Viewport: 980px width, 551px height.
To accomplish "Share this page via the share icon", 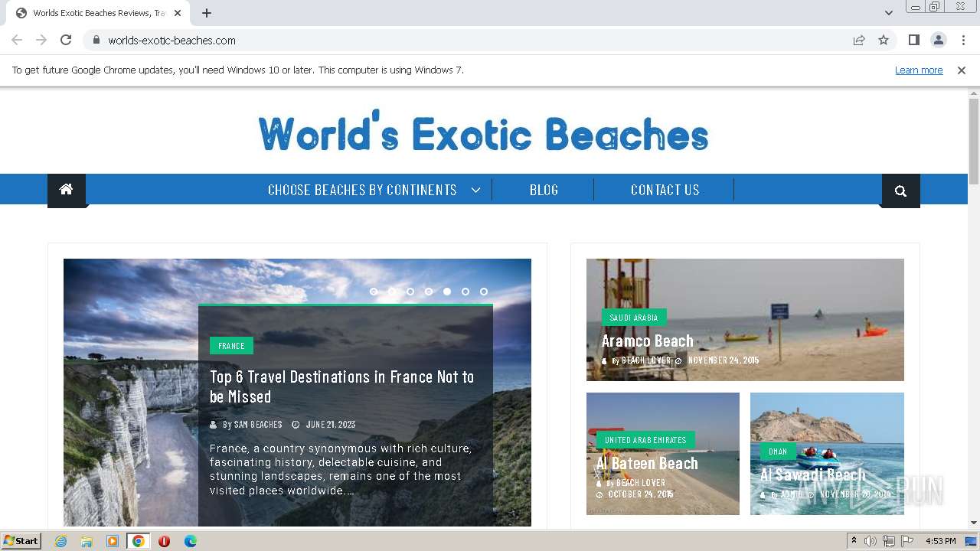I will (x=859, y=40).
